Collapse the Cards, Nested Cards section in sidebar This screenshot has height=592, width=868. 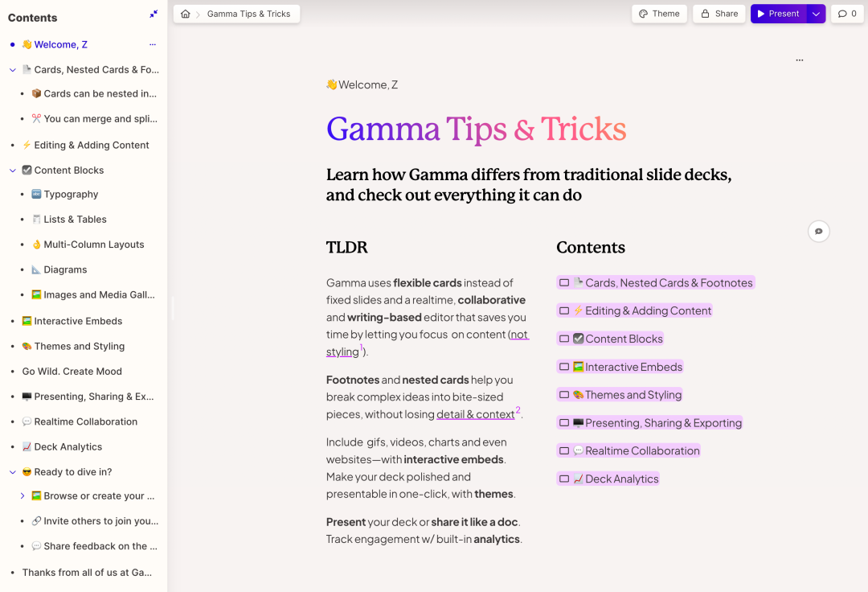(x=12, y=70)
